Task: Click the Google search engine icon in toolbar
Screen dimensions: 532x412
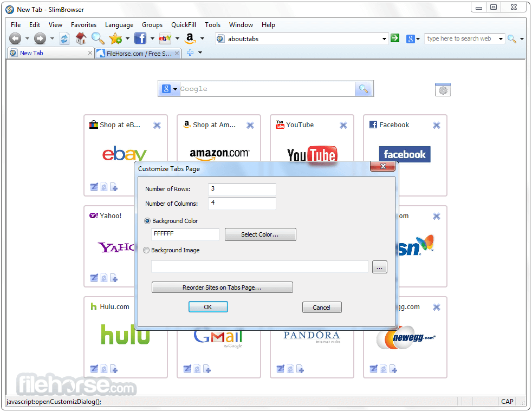Action: click(x=411, y=38)
